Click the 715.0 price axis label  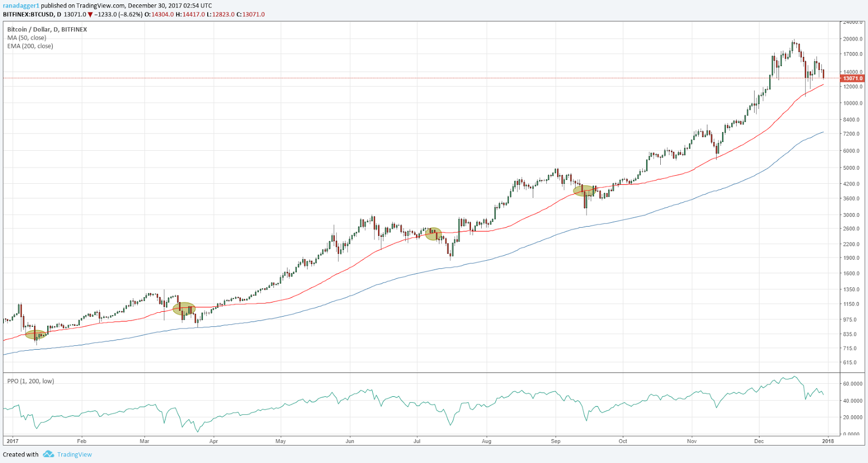[x=850, y=348]
